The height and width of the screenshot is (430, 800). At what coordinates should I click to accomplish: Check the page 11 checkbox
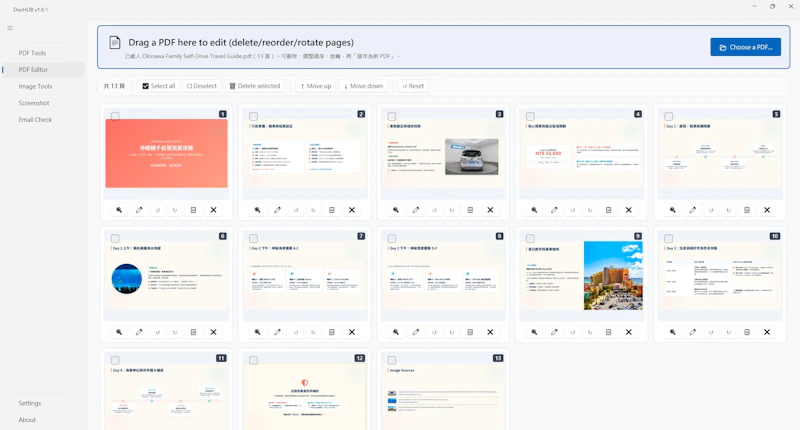(115, 360)
